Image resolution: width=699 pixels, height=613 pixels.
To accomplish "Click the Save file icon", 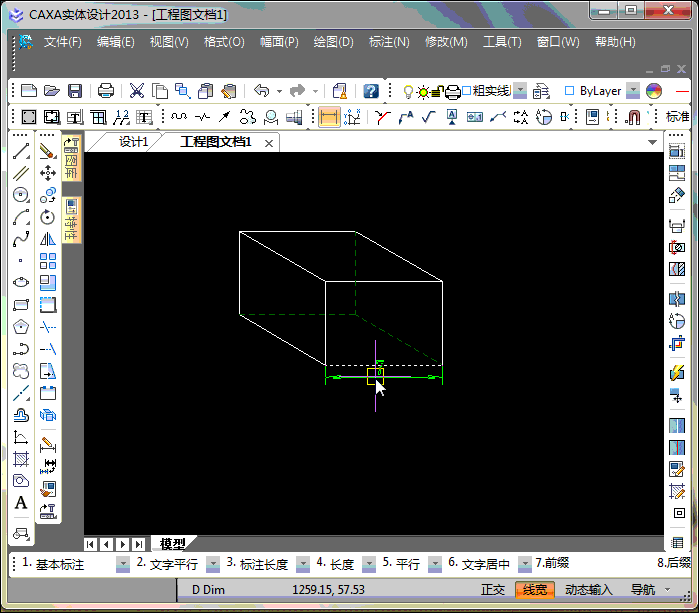I will point(74,91).
